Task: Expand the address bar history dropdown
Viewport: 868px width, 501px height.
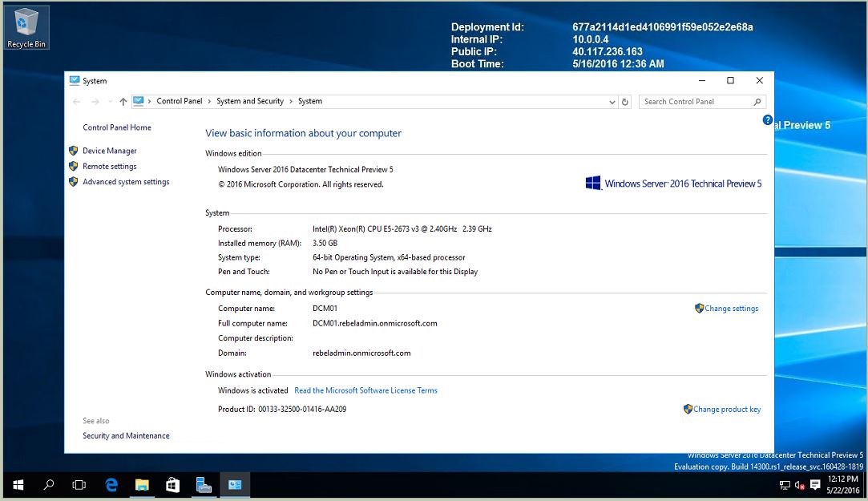Action: pos(612,102)
